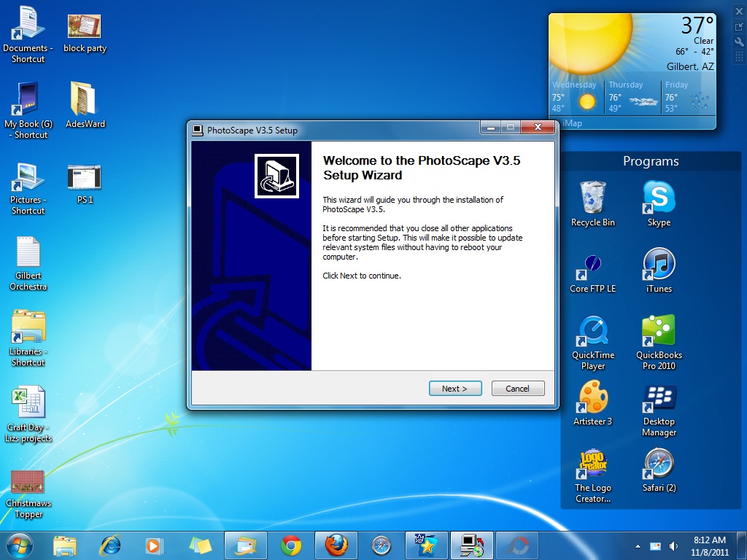
Task: Select the iTunes shortcut icon
Action: pos(659,270)
